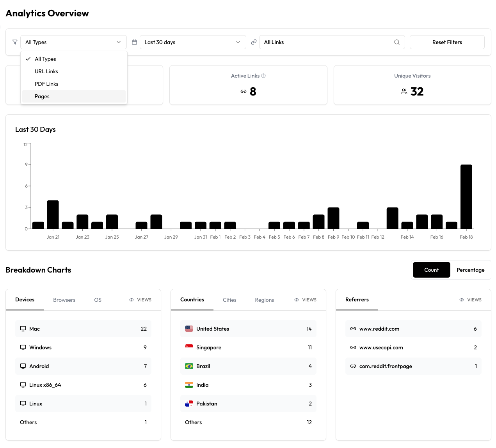The width and height of the screenshot is (496, 448).
Task: Switch breakdown charts to Percentage view
Action: [x=470, y=270]
